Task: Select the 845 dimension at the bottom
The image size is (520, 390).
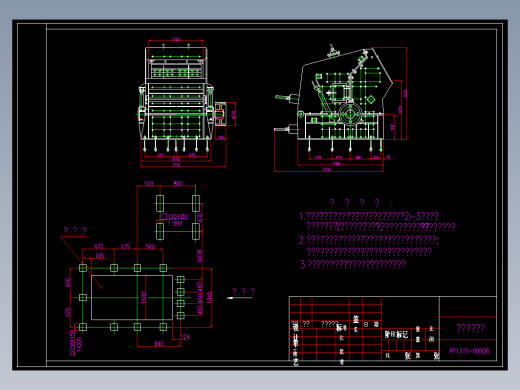Action: pyautogui.click(x=159, y=343)
